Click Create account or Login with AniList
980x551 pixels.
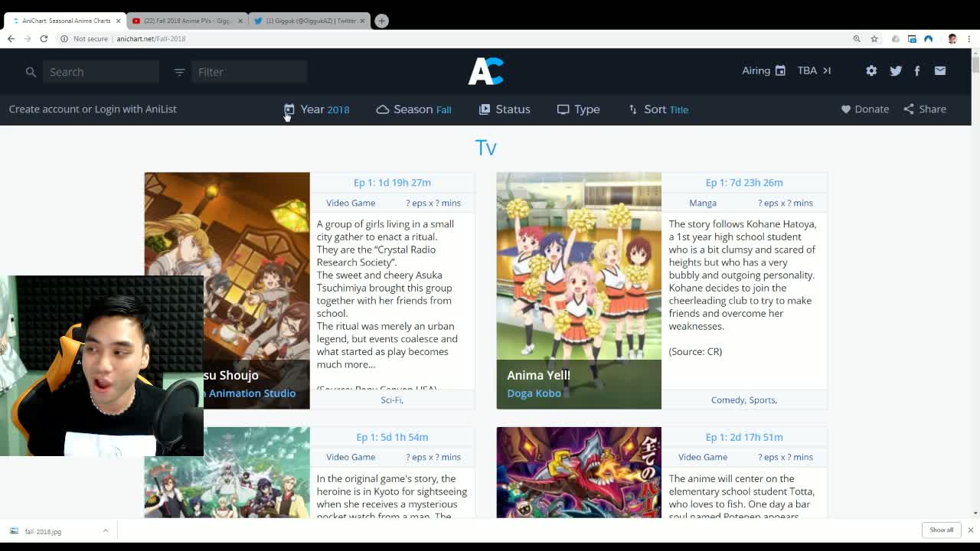click(93, 109)
